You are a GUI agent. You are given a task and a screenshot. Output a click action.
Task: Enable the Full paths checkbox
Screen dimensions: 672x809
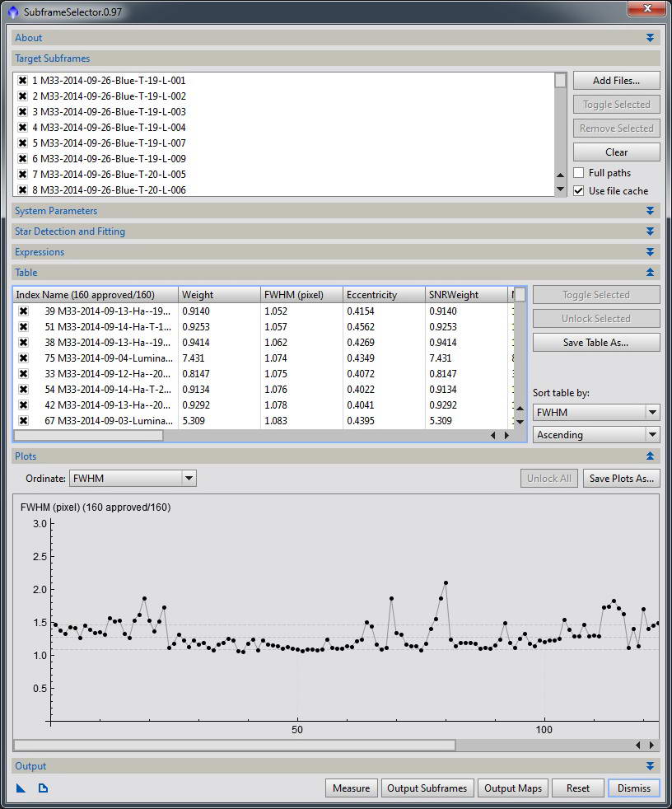[579, 172]
